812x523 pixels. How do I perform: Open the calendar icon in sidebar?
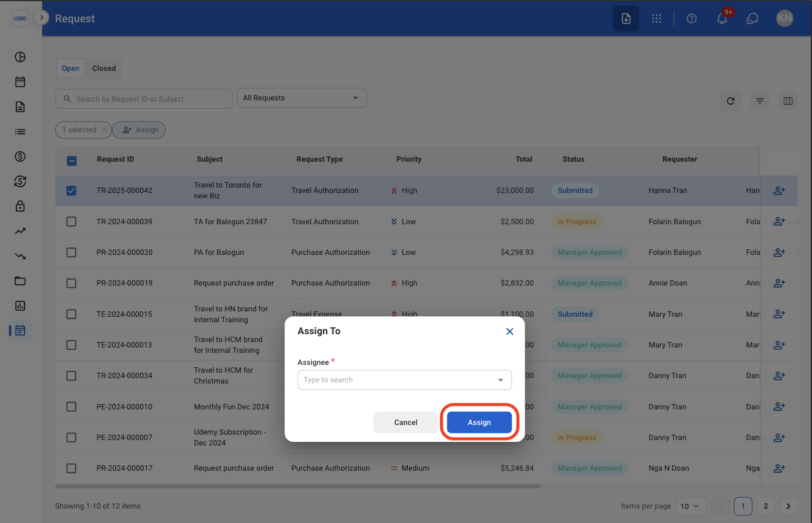(x=20, y=82)
